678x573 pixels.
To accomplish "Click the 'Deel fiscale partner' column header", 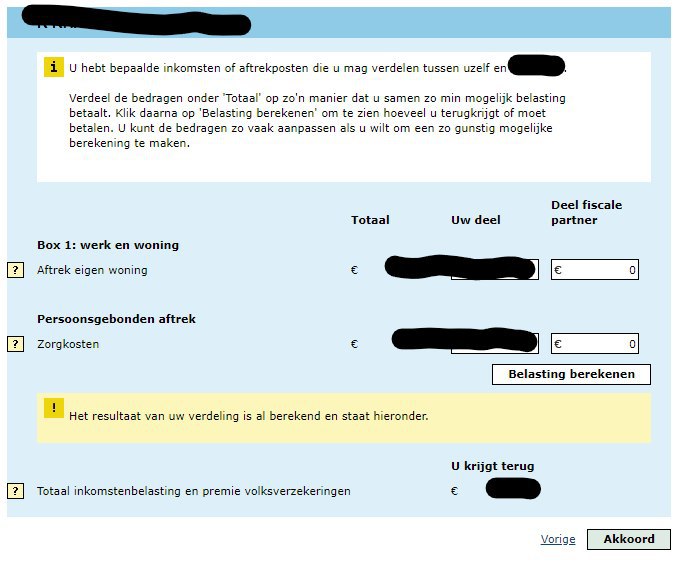I will tap(586, 212).
